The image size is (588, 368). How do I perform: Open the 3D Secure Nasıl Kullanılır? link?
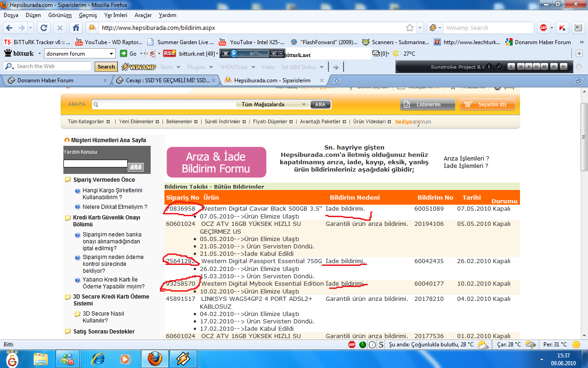coord(104,317)
